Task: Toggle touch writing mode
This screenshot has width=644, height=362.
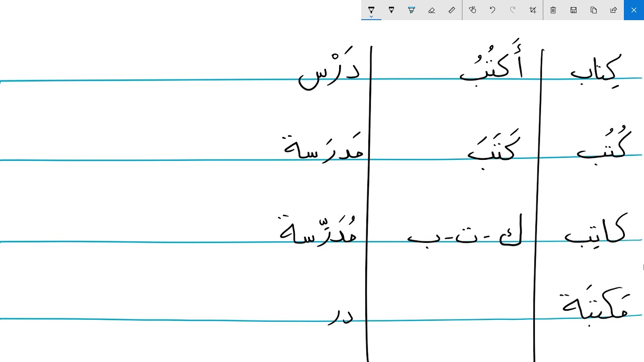Action: point(472,10)
